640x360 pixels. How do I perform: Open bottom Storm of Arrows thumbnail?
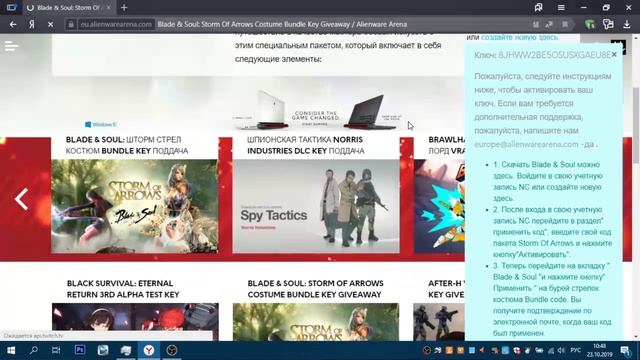pos(316,322)
